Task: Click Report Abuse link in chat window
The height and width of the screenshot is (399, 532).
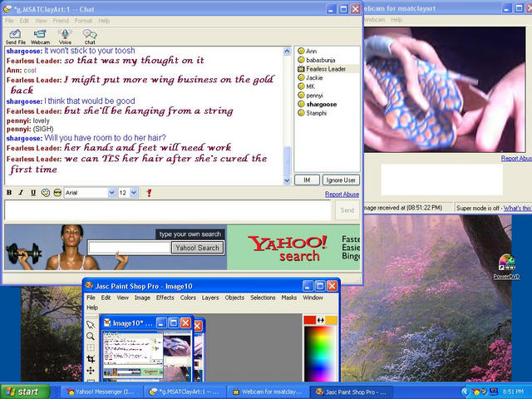Action: pos(342,194)
